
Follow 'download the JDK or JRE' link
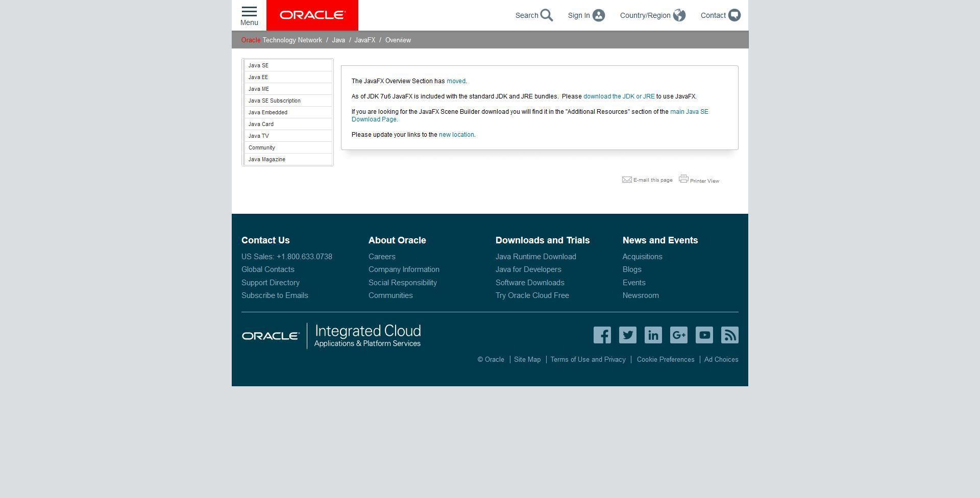click(x=619, y=96)
